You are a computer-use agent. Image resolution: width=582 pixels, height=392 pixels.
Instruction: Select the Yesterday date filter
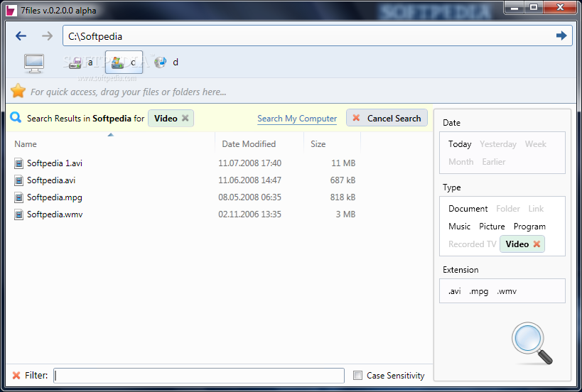pyautogui.click(x=497, y=144)
